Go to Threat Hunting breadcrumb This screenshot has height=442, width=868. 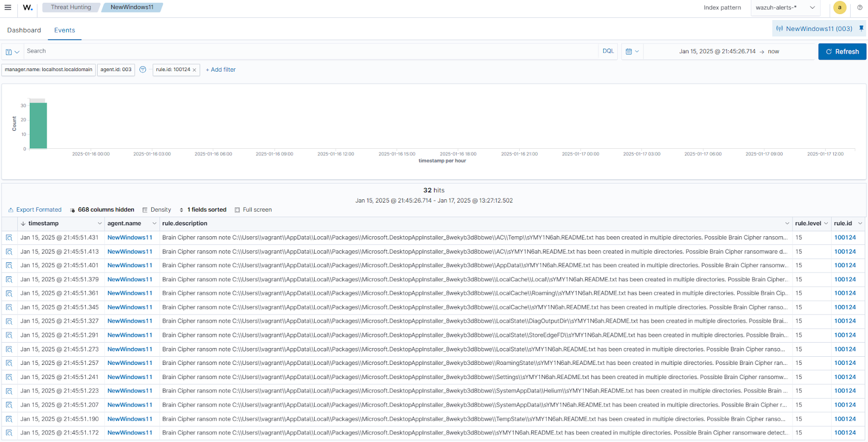point(71,8)
